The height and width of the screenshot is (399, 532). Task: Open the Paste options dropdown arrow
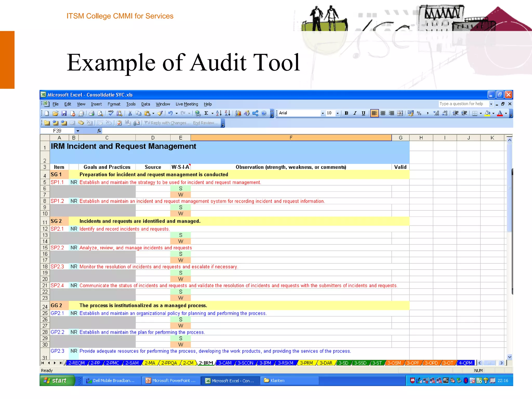tap(153, 113)
